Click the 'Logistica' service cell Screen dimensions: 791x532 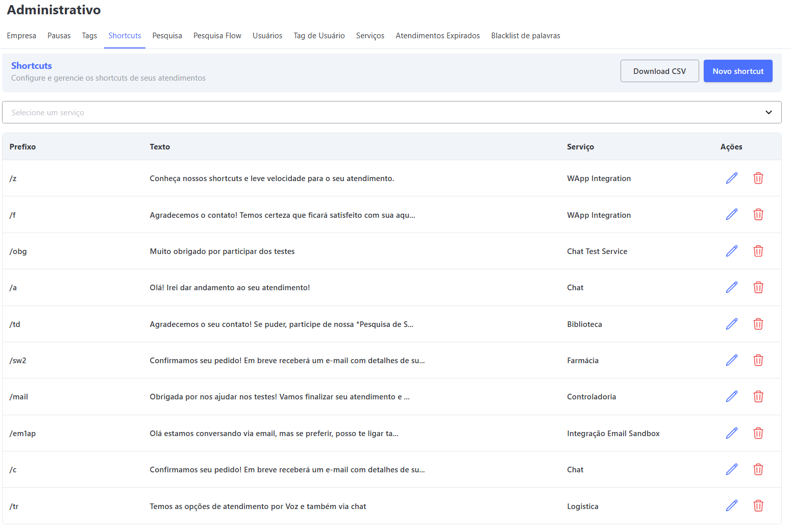tap(583, 506)
